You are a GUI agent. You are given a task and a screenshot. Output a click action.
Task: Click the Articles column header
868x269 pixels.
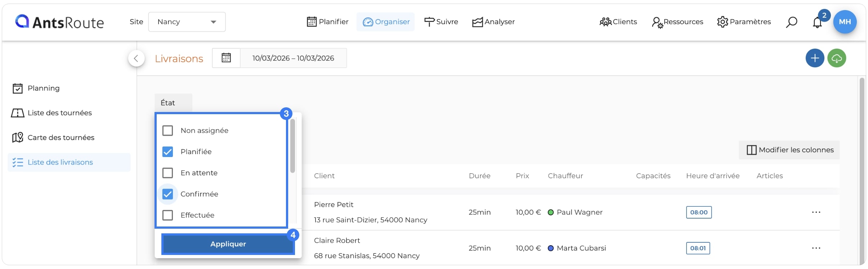pyautogui.click(x=769, y=176)
